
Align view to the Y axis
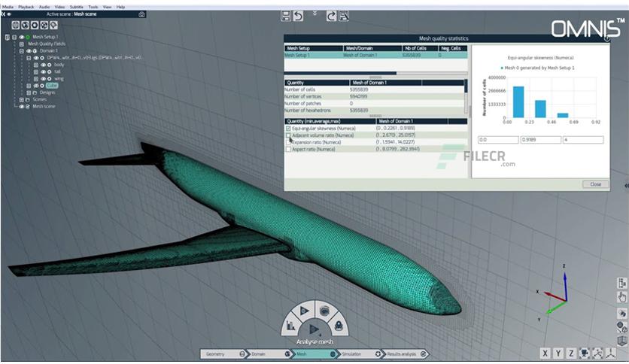coord(558,353)
